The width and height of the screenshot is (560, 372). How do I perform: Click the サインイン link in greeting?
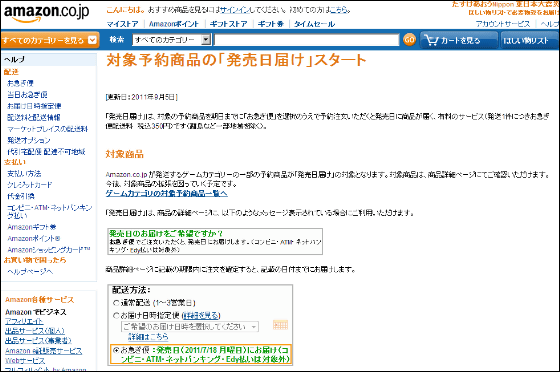pyautogui.click(x=234, y=10)
